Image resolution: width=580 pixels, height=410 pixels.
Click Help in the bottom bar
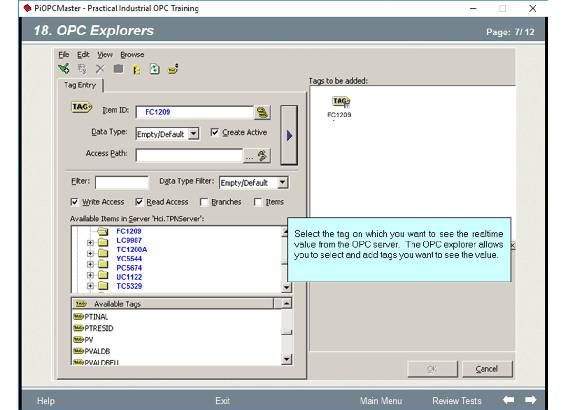coord(46,401)
